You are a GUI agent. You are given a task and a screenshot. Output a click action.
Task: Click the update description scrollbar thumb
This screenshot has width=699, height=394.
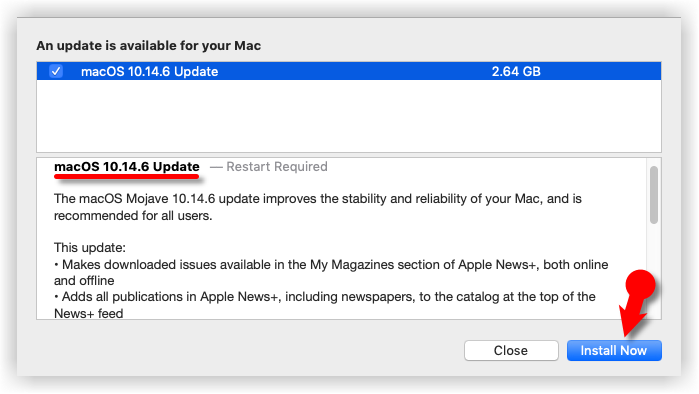(x=654, y=195)
